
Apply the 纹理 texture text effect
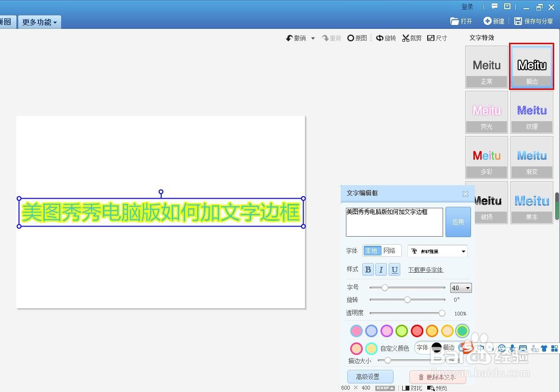[532, 112]
